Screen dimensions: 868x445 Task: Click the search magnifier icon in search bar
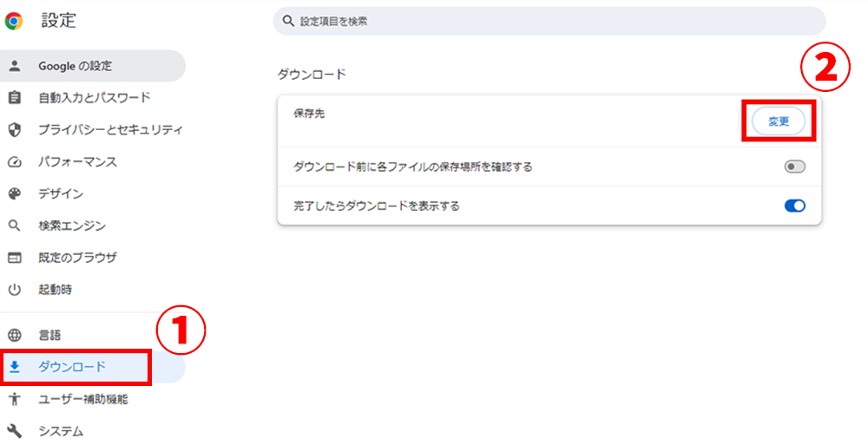pos(288,21)
